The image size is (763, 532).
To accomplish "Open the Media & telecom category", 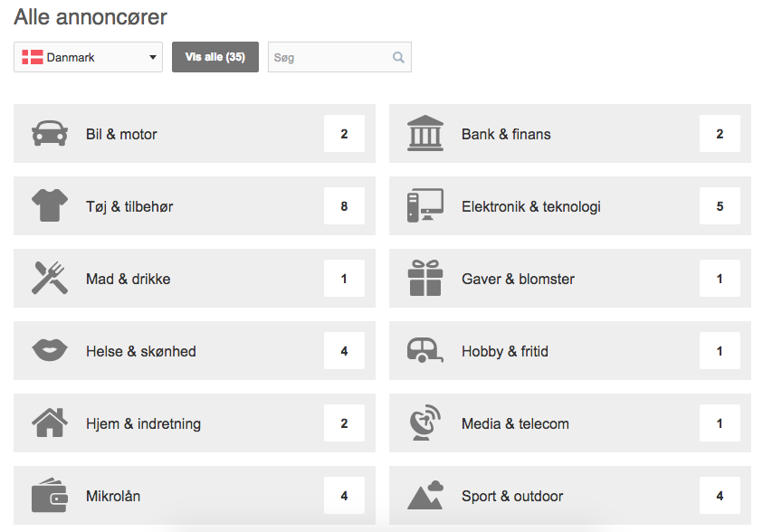I will coord(570,423).
